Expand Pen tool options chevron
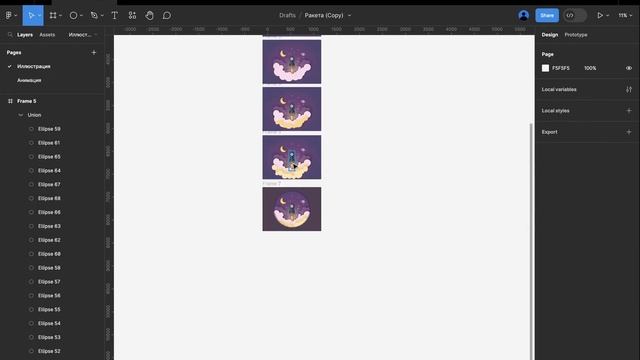Screen dimensions: 640x360 point(102,16)
